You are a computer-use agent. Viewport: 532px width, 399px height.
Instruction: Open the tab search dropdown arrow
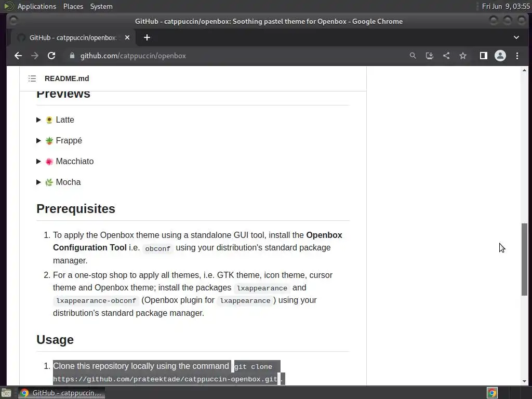click(516, 37)
